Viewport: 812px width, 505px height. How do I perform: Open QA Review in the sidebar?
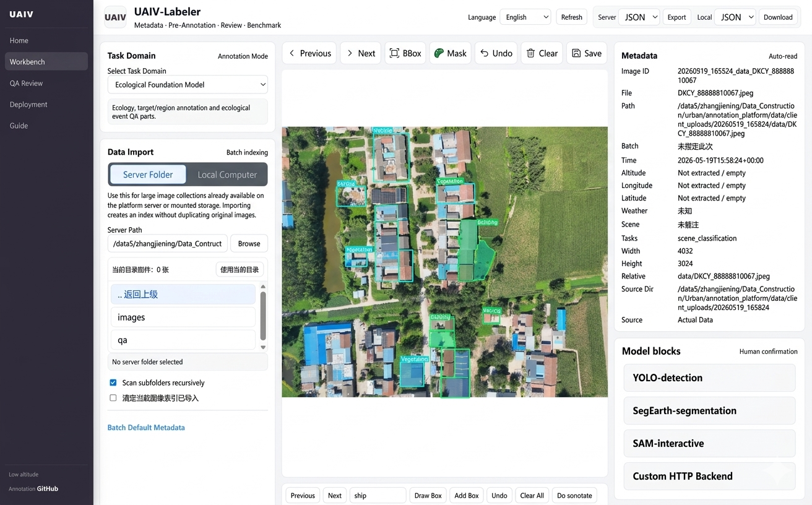(x=46, y=83)
